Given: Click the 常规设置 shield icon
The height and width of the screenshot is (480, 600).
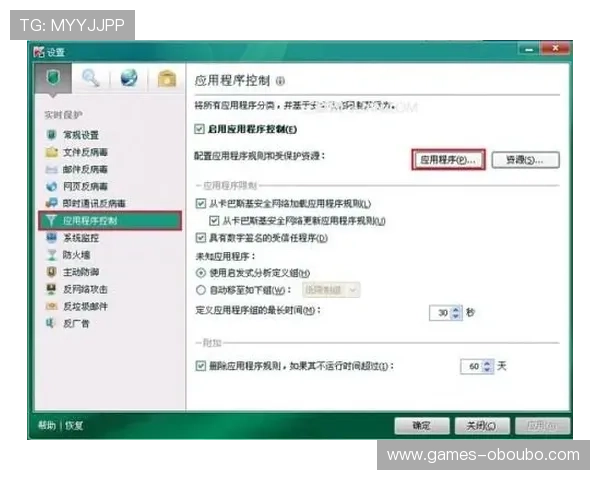Looking at the screenshot, I should tap(51, 135).
